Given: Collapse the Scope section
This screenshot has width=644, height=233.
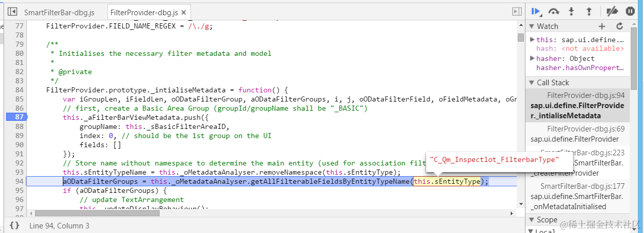Looking at the screenshot, I should coord(532,220).
